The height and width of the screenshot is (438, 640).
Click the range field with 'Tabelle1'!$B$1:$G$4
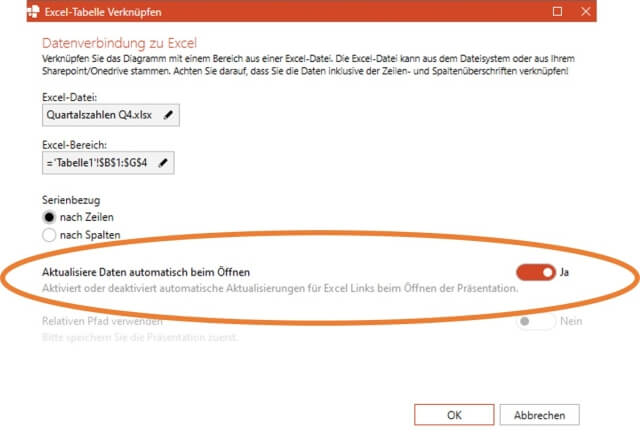pos(98,163)
